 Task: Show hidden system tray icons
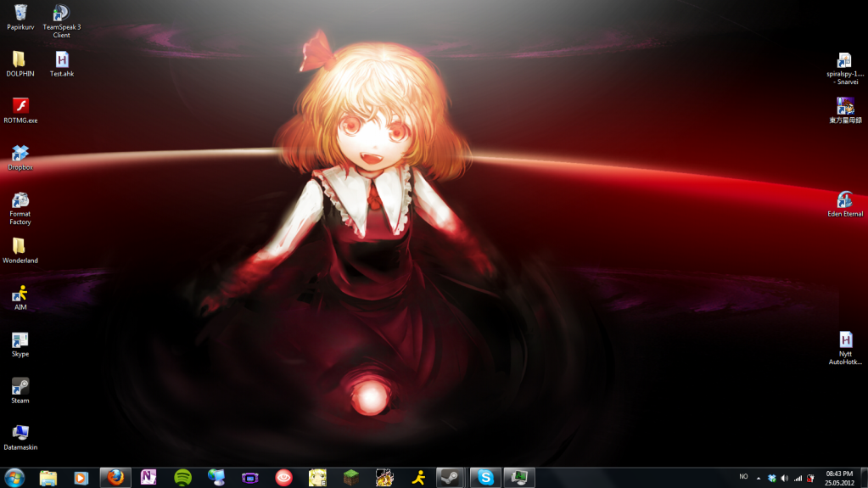[759, 478]
